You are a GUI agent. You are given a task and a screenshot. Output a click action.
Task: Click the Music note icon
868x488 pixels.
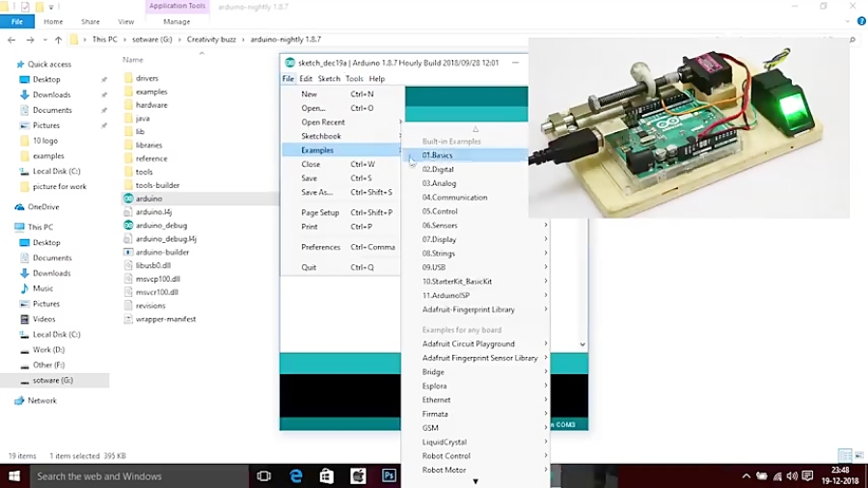tap(24, 288)
